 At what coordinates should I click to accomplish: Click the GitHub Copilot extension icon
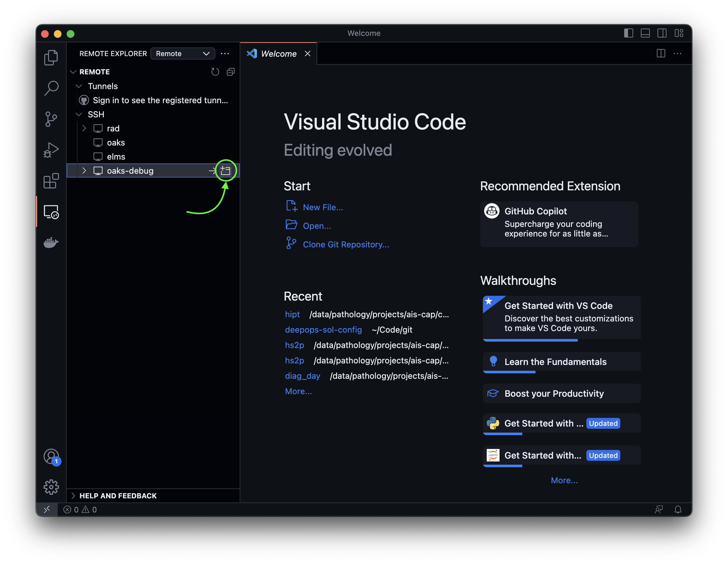tap(492, 211)
